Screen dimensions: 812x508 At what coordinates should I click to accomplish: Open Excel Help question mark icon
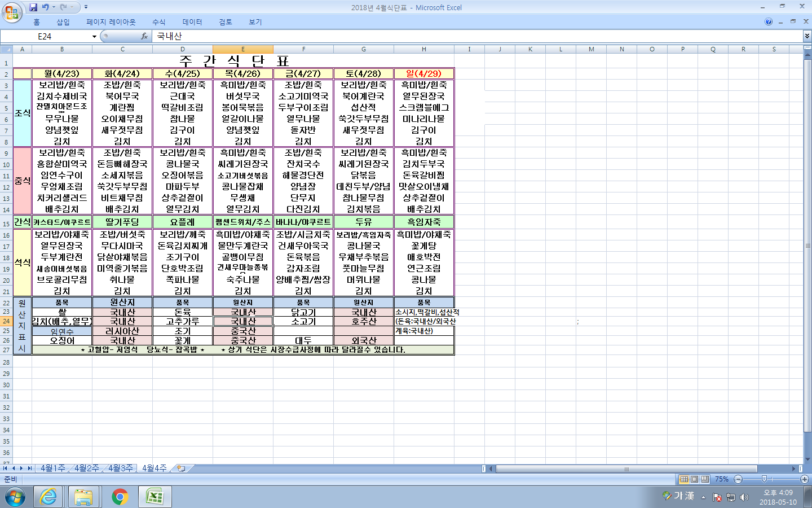tap(768, 22)
